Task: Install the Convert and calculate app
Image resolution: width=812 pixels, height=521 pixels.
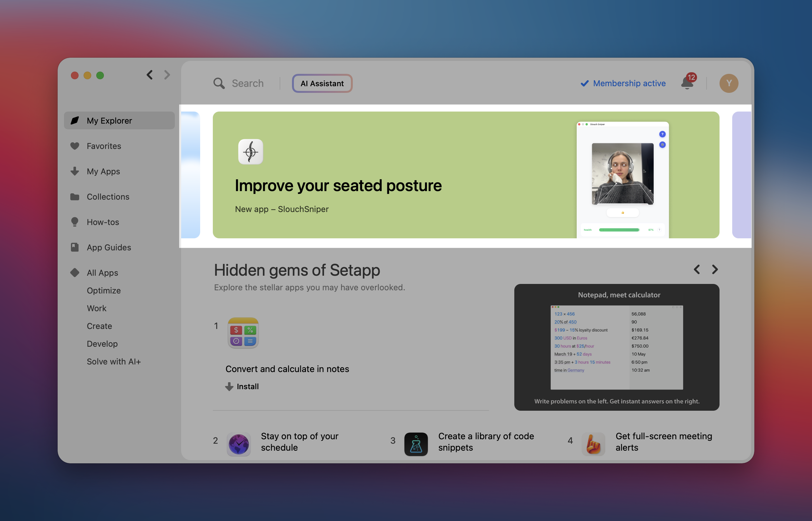Action: tap(242, 386)
